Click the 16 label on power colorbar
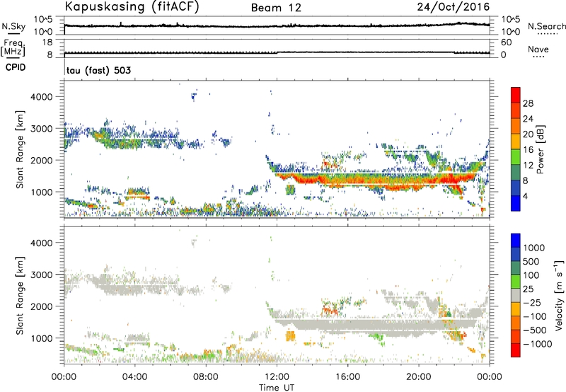The height and width of the screenshot is (392, 566). click(x=528, y=150)
